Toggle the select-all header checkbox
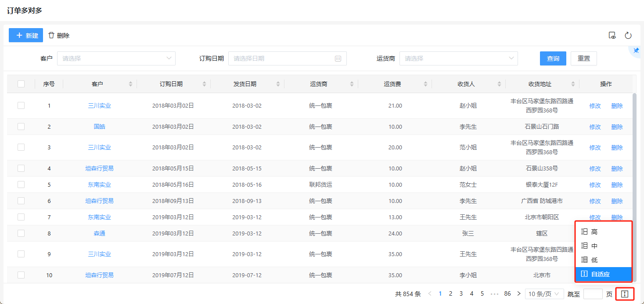 [x=21, y=84]
